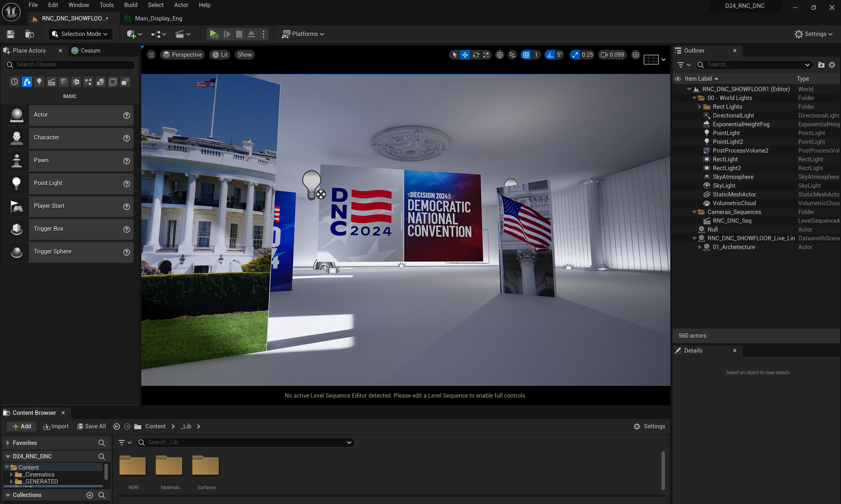Image resolution: width=841 pixels, height=504 pixels.
Task: Open the Platforms dropdown
Action: [303, 34]
